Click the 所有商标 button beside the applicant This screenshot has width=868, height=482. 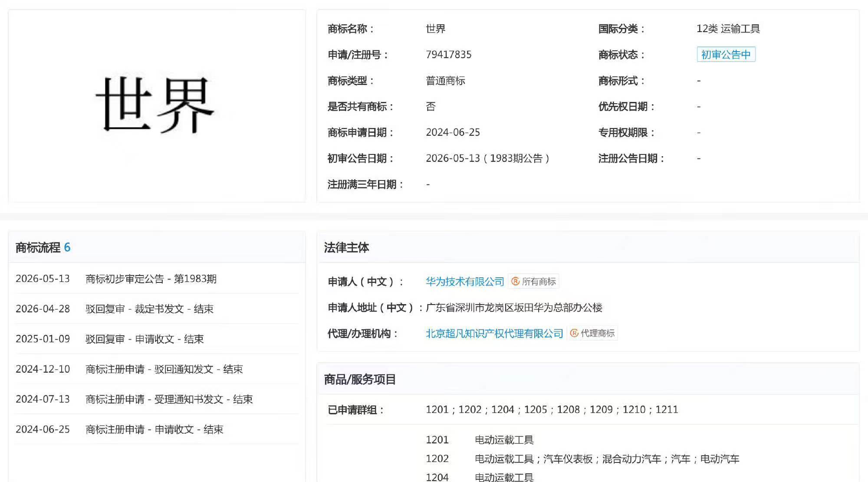pos(533,282)
